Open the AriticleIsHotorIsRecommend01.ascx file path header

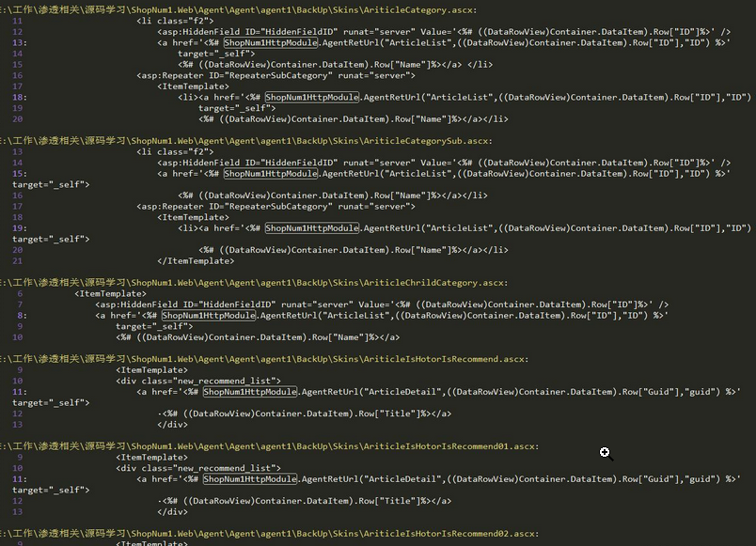[x=270, y=446]
